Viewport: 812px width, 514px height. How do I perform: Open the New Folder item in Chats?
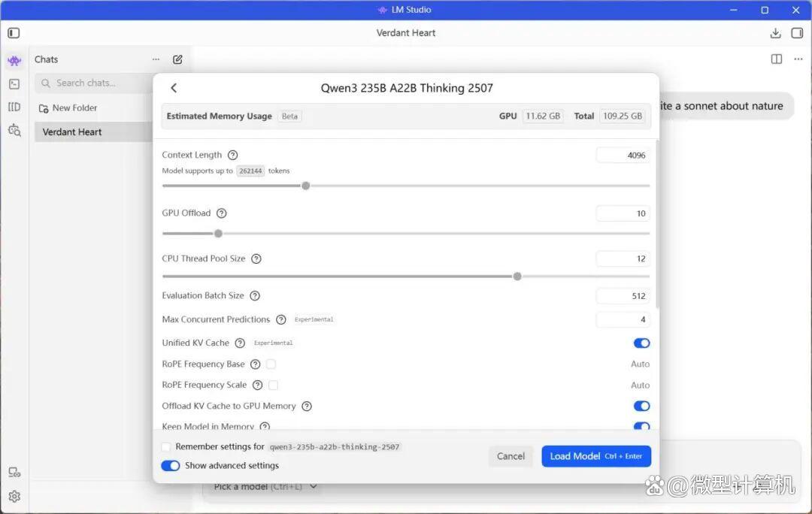click(74, 108)
